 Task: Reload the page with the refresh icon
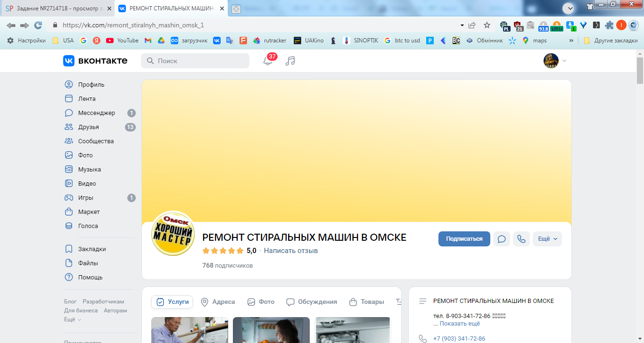38,25
